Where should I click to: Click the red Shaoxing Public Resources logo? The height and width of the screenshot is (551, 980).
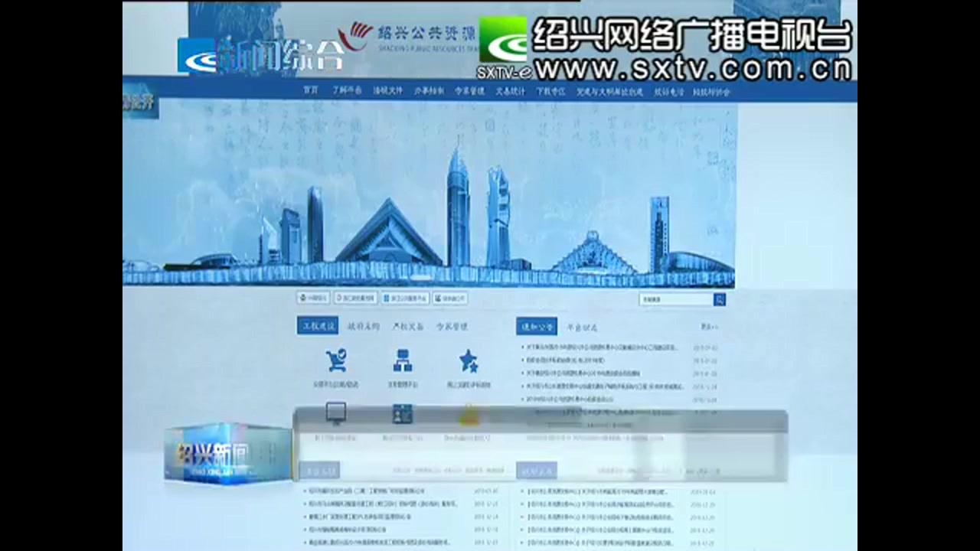tap(356, 34)
